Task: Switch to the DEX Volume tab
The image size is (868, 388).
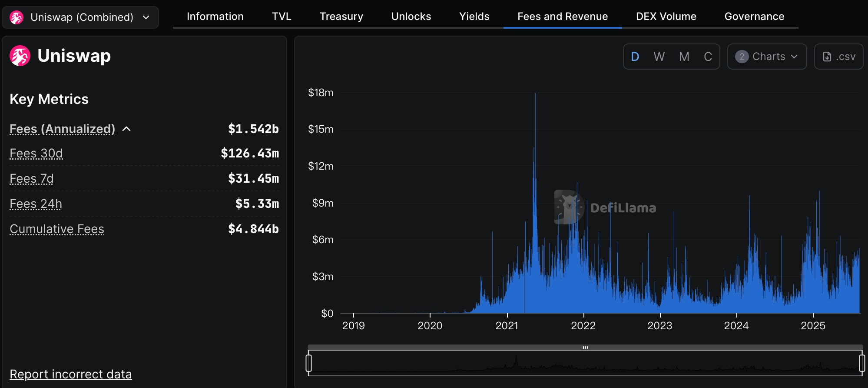Action: [666, 17]
